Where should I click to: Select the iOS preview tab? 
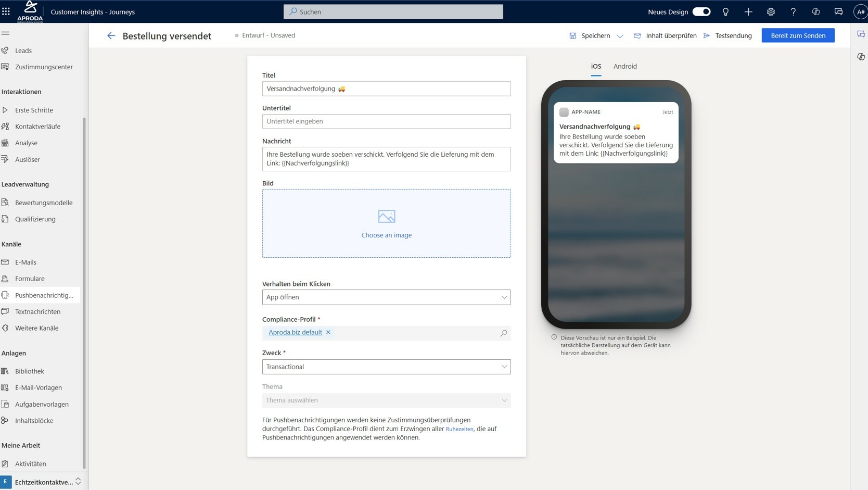click(596, 66)
